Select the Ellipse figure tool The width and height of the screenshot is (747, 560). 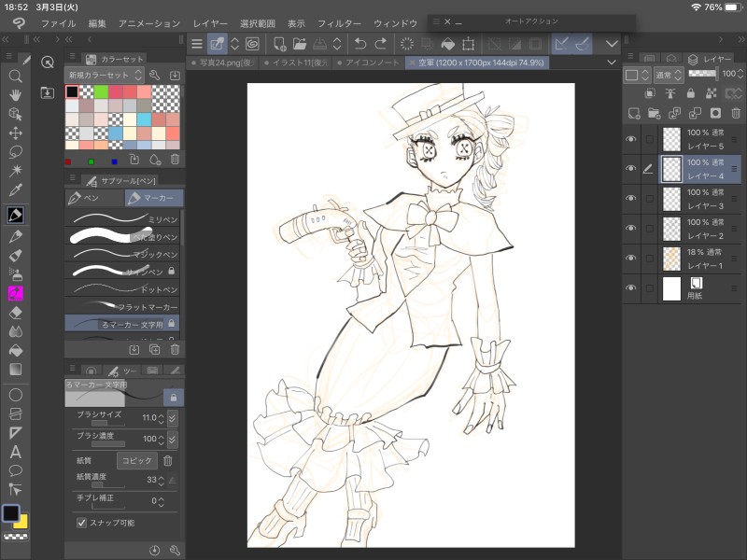15,395
